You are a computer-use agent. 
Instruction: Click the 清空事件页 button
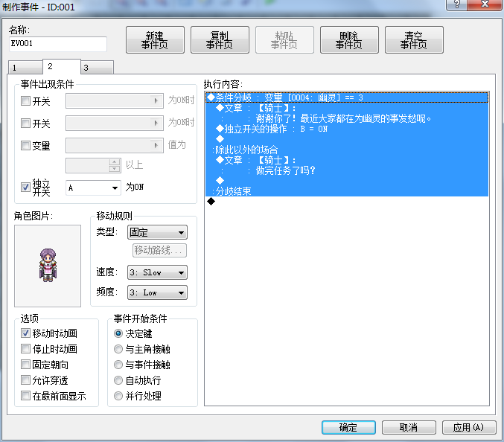tap(414, 40)
